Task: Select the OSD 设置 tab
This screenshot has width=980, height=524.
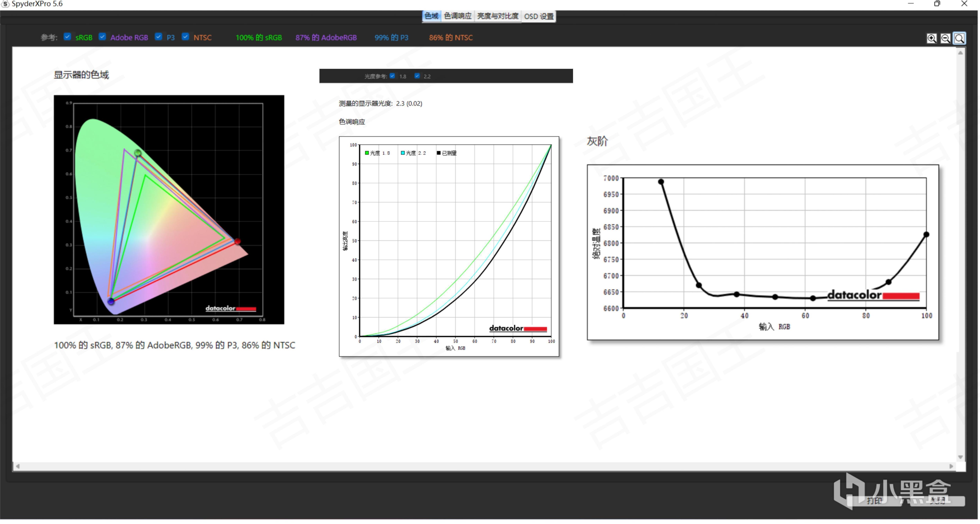Action: (x=539, y=16)
